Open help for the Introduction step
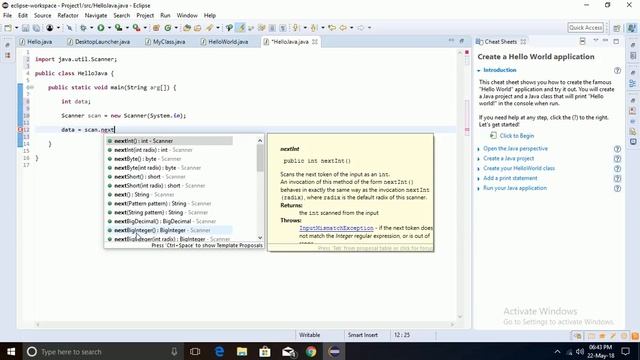 coord(617,71)
